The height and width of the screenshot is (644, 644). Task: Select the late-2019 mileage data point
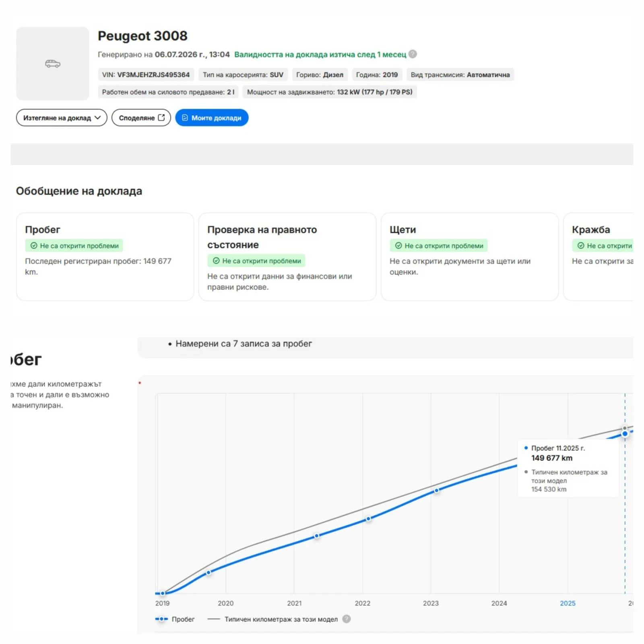tap(208, 572)
